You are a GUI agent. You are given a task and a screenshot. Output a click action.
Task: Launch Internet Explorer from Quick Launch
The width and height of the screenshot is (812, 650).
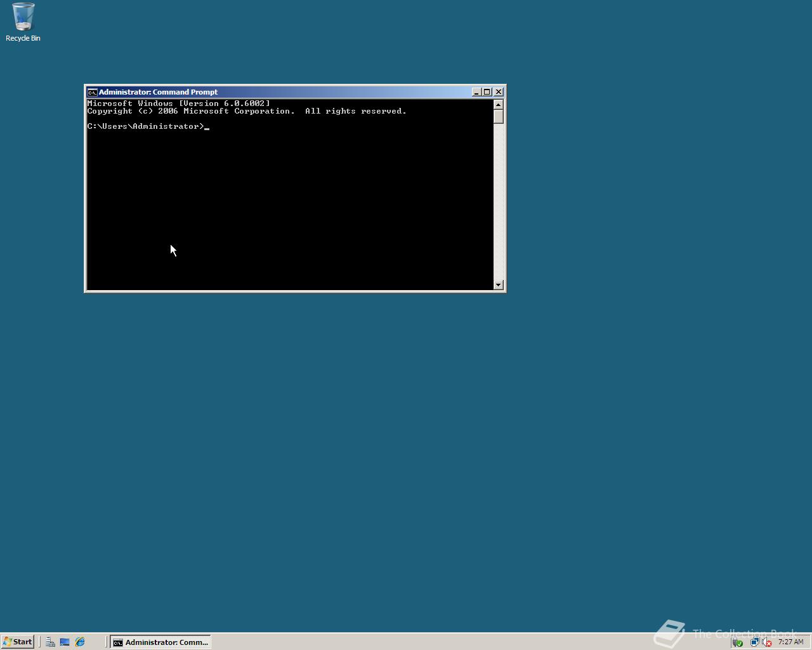(x=80, y=642)
